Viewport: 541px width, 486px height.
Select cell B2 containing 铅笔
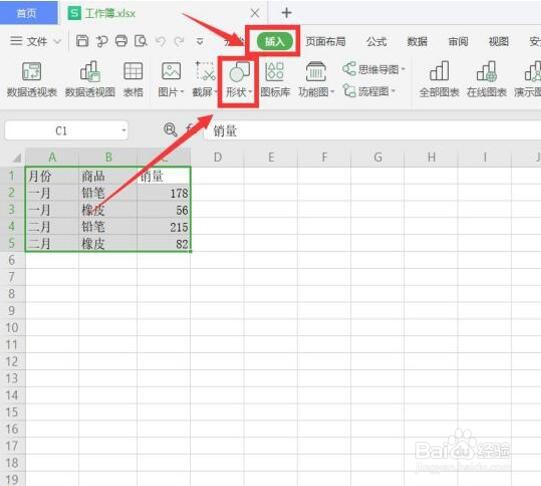(x=108, y=193)
